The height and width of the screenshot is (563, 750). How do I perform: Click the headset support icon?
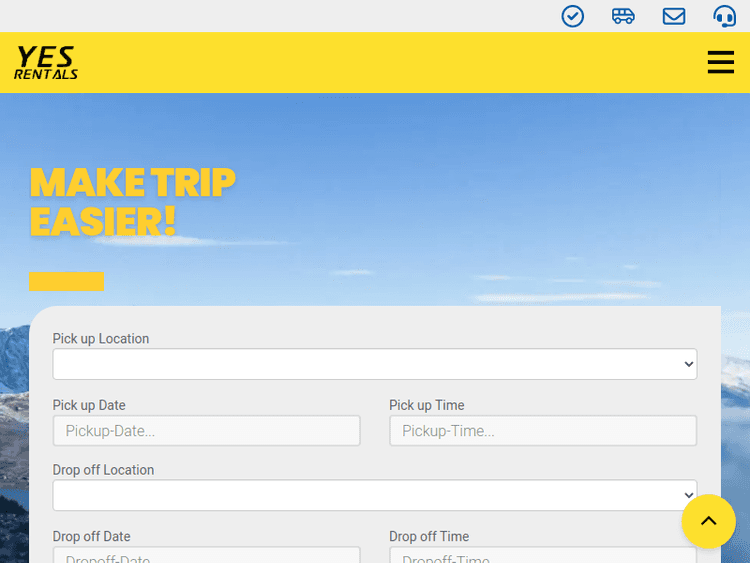click(724, 16)
